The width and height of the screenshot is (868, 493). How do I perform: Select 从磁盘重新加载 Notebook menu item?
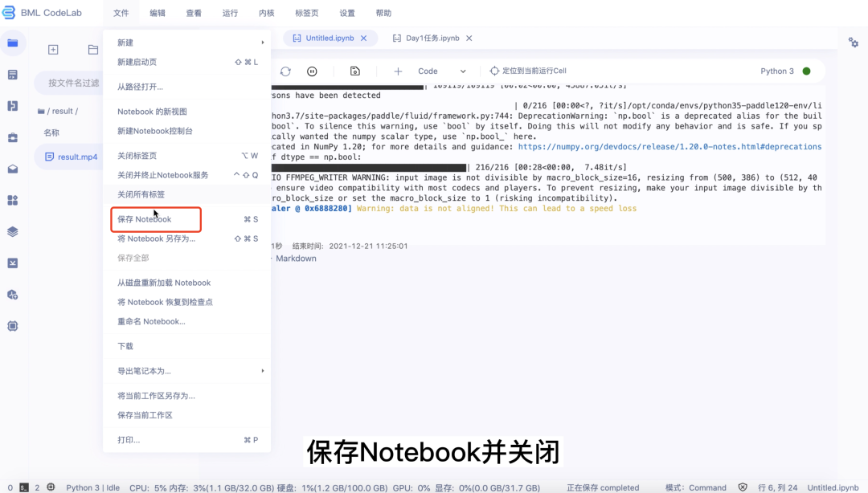[186, 283]
